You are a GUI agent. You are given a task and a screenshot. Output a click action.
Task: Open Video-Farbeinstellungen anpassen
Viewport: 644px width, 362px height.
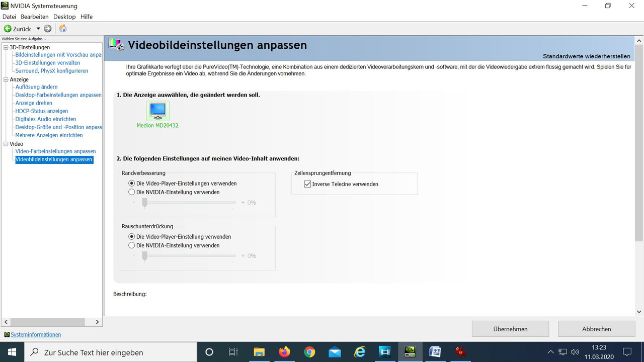tap(55, 151)
